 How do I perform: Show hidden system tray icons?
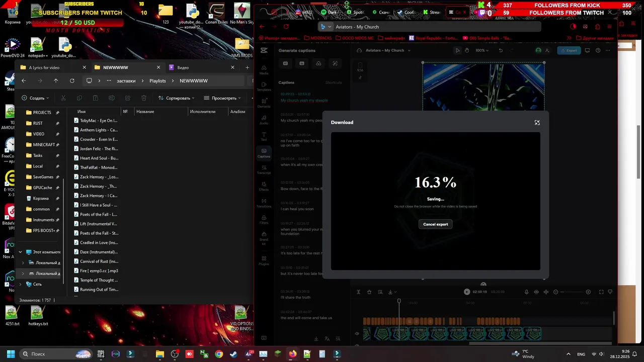pyautogui.click(x=569, y=354)
